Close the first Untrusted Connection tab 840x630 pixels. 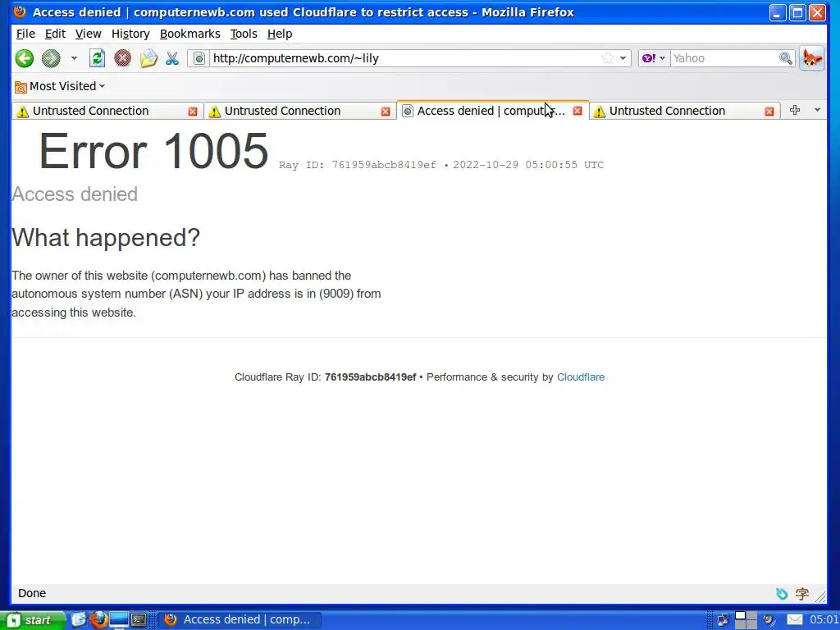(192, 112)
